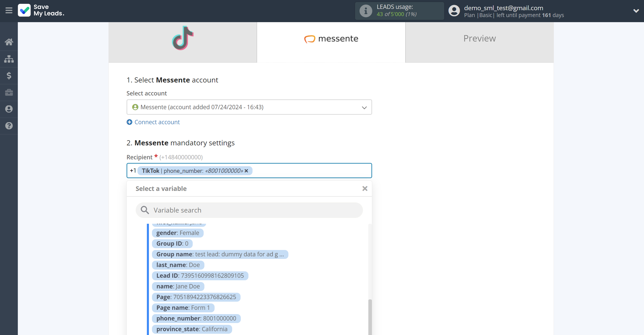Select the Page: 7051894223376826625 variable

pyautogui.click(x=196, y=297)
